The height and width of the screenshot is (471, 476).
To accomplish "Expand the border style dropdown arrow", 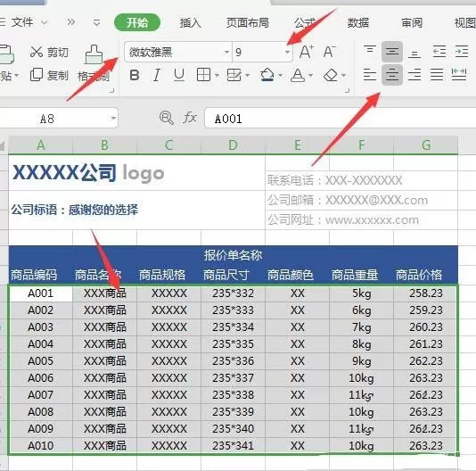I will point(217,75).
